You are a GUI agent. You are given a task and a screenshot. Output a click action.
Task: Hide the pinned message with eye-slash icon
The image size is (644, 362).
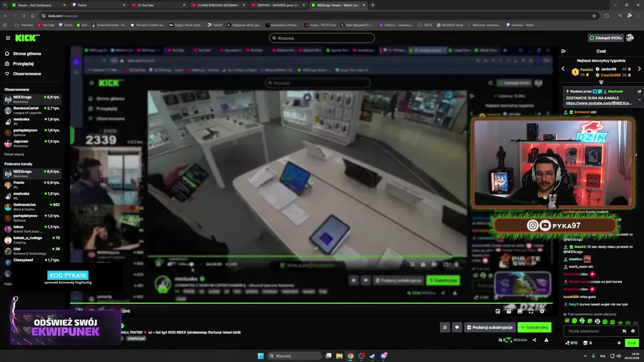point(639,92)
